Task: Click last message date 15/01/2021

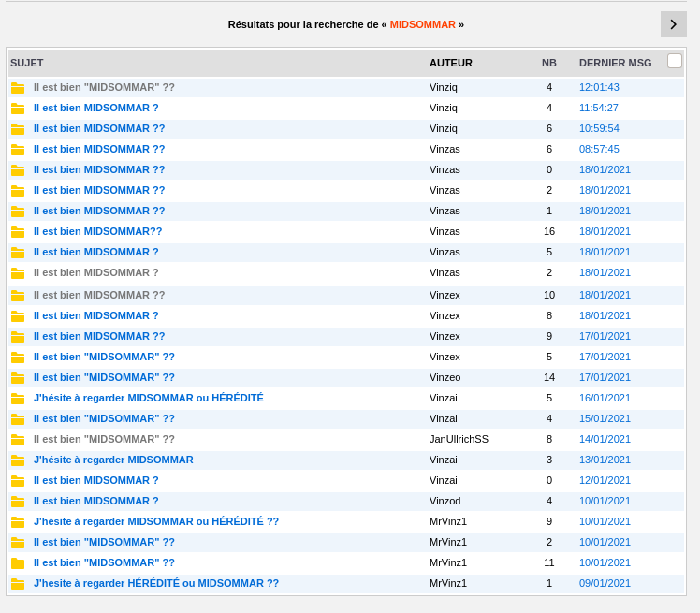Action: [605, 418]
